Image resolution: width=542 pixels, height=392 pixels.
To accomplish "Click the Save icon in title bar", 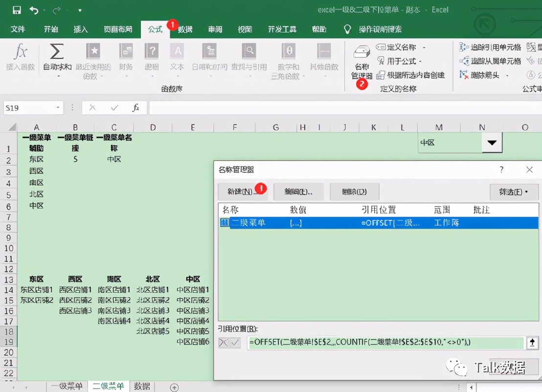I will point(17,10).
